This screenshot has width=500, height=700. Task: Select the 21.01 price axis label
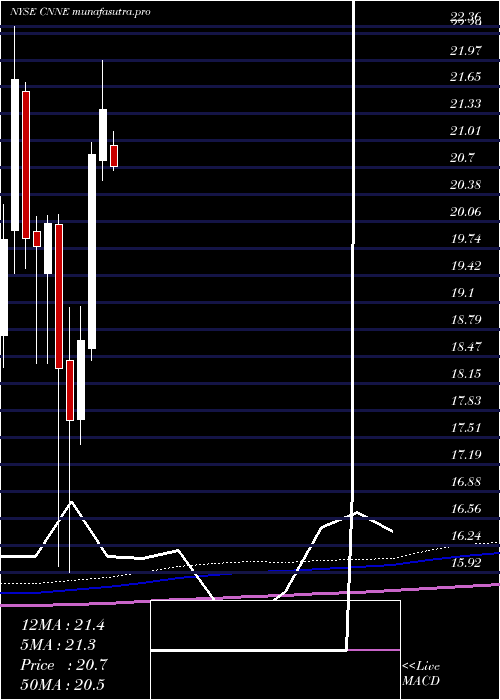[466, 131]
